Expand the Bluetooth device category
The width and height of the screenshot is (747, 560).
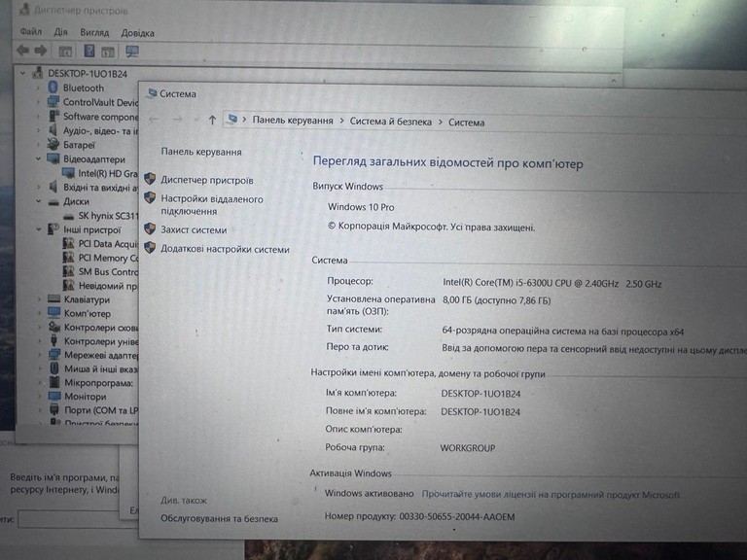38,87
